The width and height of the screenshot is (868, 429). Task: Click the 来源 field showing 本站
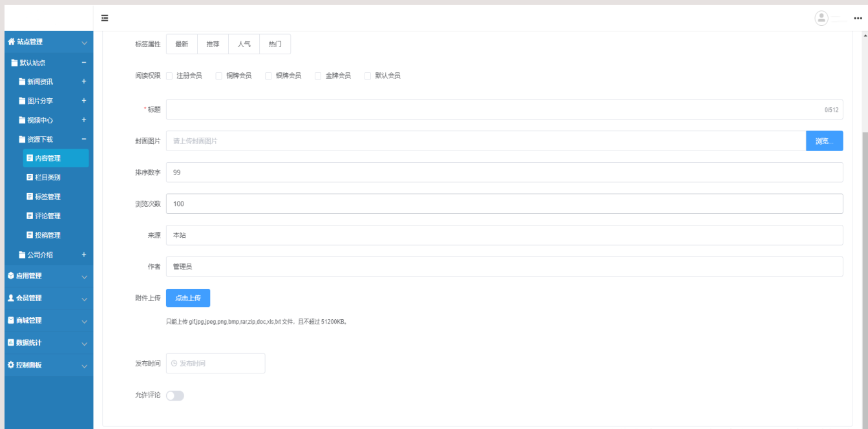click(504, 235)
